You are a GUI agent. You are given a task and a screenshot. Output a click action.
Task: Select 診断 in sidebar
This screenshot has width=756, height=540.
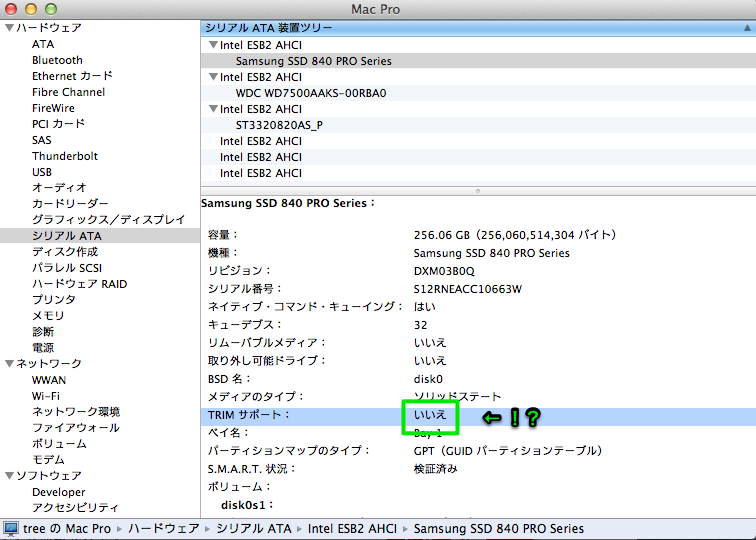pos(43,332)
